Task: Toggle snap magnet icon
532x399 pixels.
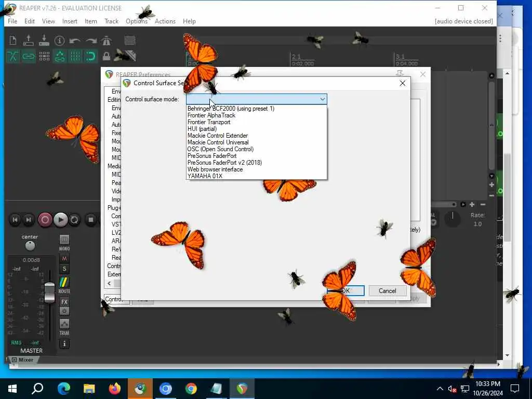Action: point(91,56)
